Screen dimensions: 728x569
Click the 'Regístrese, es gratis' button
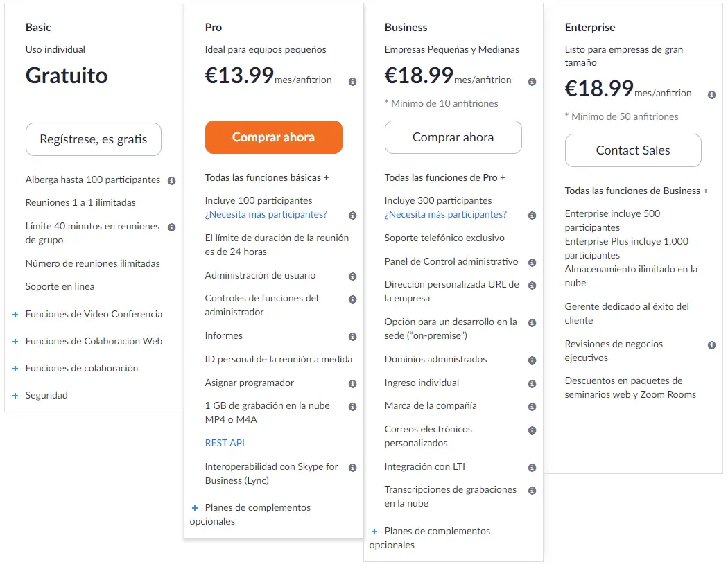click(94, 139)
